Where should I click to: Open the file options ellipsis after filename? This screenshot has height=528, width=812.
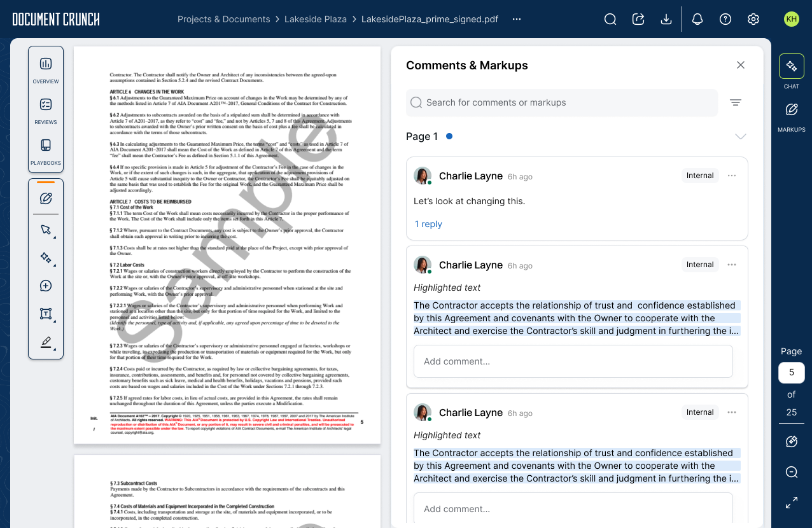click(x=517, y=19)
